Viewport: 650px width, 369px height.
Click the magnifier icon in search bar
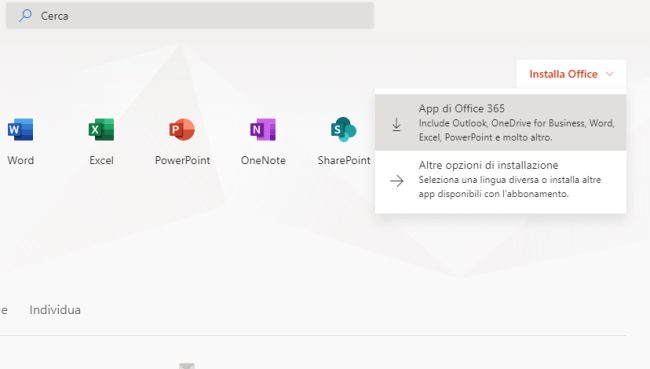coord(25,15)
